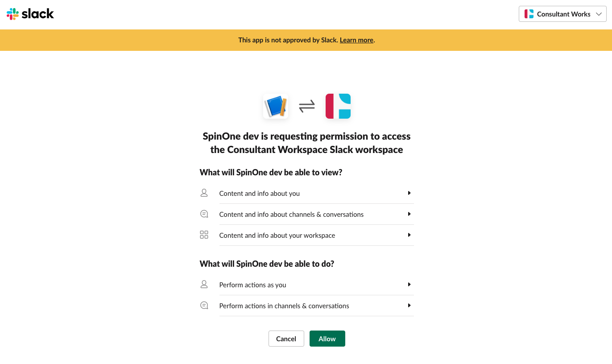Open the 'Learn more' link in banner

click(356, 40)
